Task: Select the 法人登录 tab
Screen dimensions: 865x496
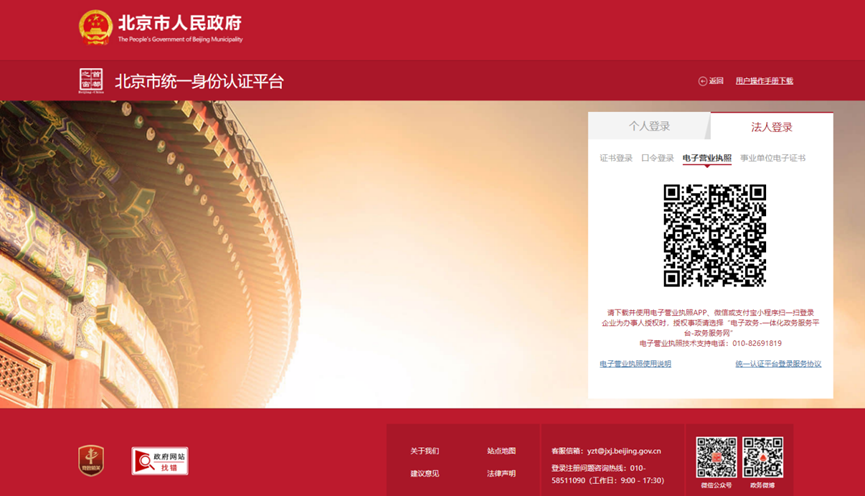Action: [x=772, y=126]
